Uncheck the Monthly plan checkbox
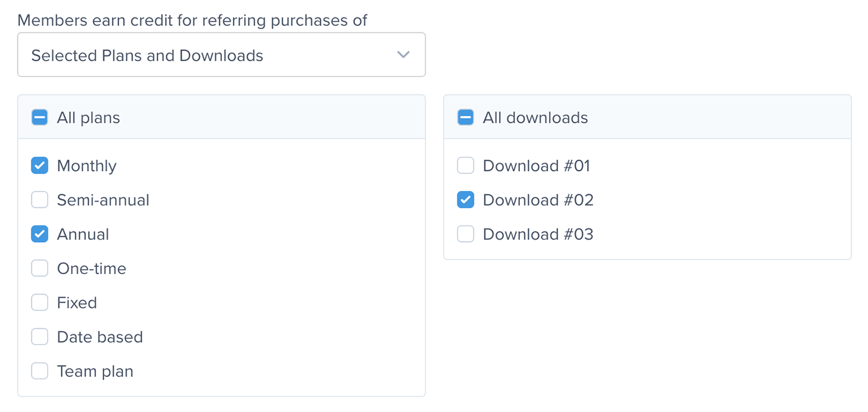868x412 pixels. (x=40, y=166)
